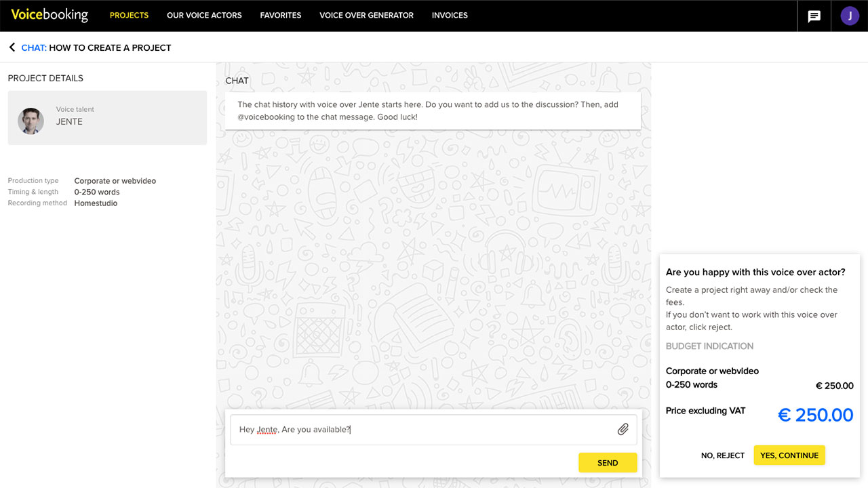Image resolution: width=868 pixels, height=488 pixels.
Task: Open the VOICE OVER GENERATOR page
Action: [x=366, y=15]
